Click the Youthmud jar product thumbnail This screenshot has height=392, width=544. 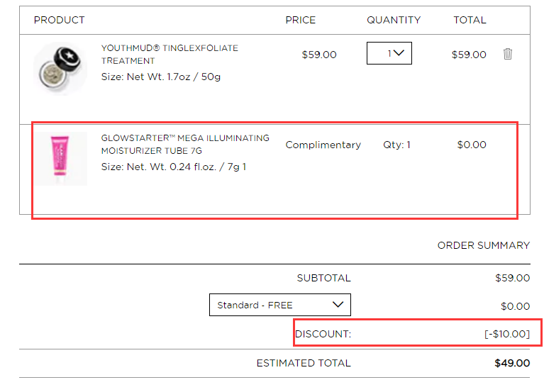tap(60, 69)
